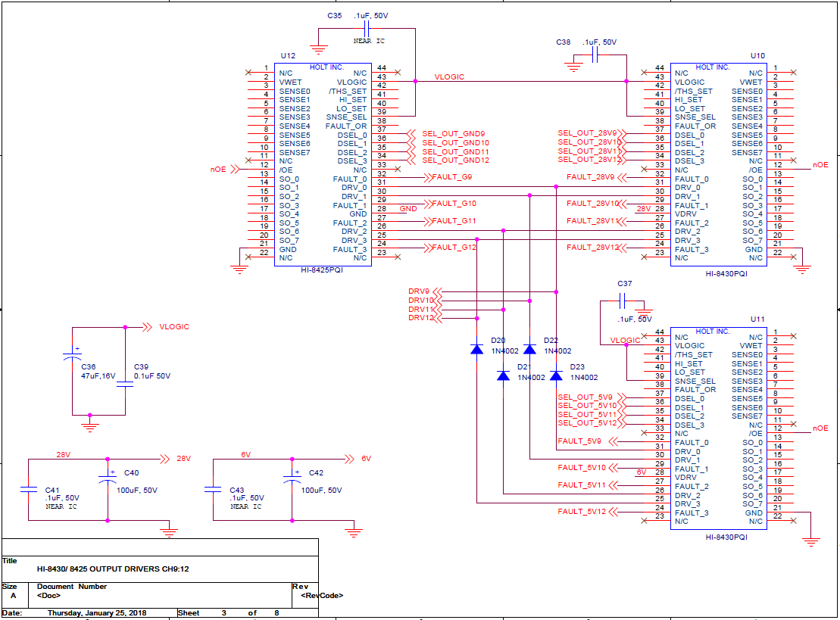Click the U11 reference designator
The image size is (840, 620).
(757, 319)
